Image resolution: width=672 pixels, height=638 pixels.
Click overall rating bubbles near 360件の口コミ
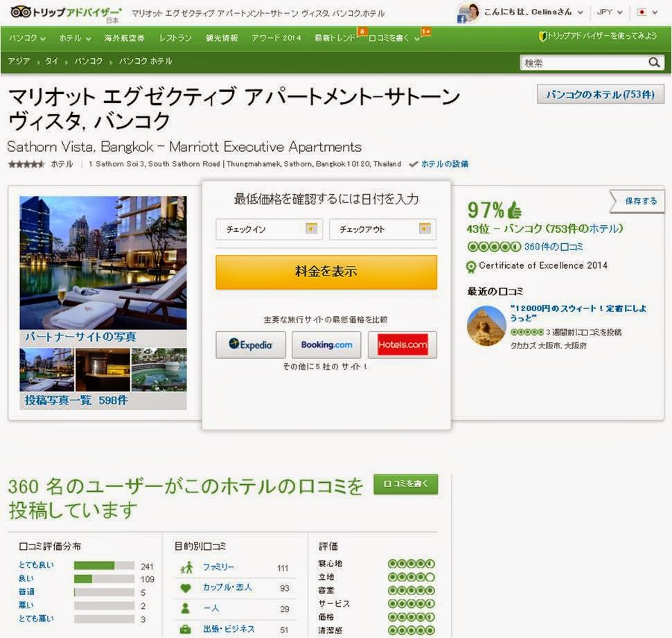(494, 247)
